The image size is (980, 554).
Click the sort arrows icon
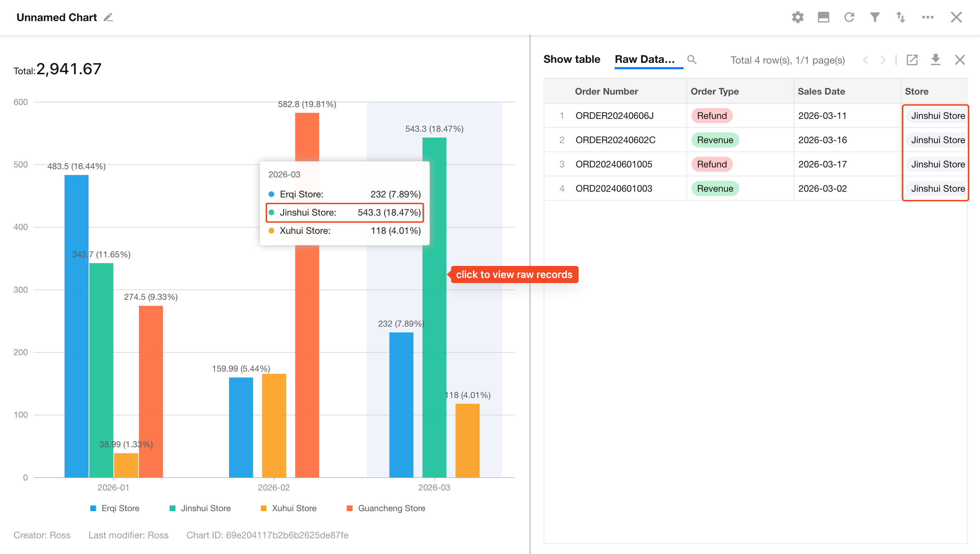pyautogui.click(x=900, y=17)
